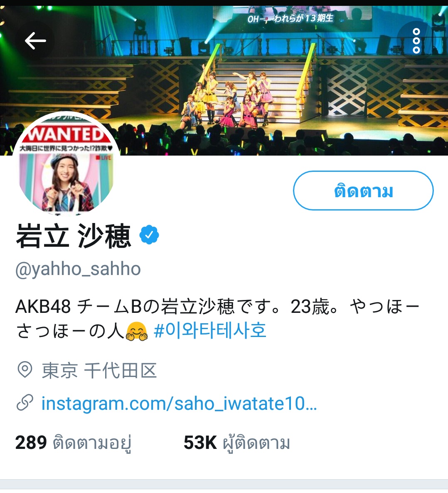
Task: Tap the hugging face emoji in bio
Action: (136, 332)
